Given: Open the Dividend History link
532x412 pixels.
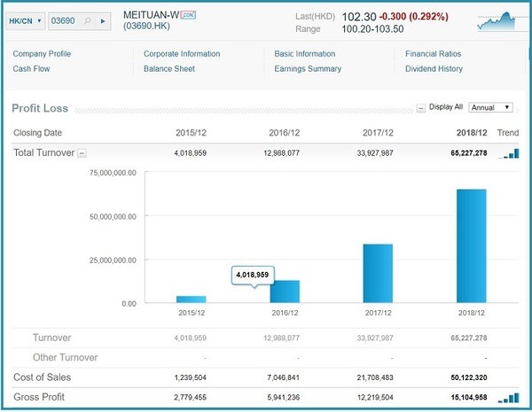Looking at the screenshot, I should click(434, 69).
